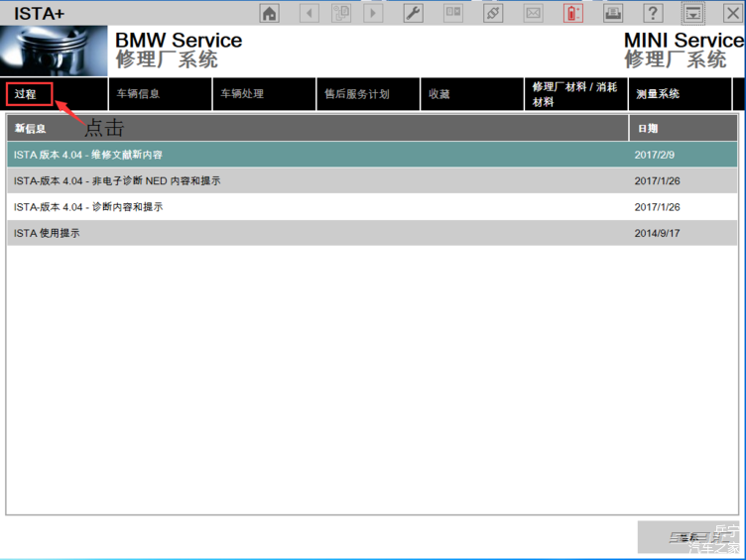Click the forward arrow navigation icon
The image size is (746, 560).
point(373,13)
